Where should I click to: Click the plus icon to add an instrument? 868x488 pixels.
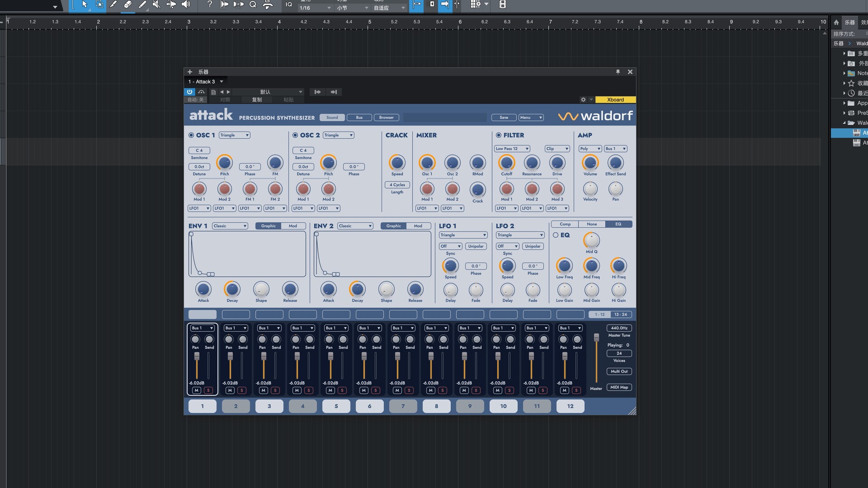[190, 72]
